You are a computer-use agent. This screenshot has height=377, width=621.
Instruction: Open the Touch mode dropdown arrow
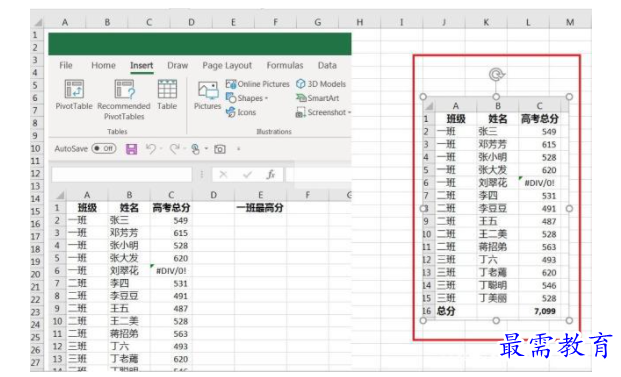[x=206, y=149]
